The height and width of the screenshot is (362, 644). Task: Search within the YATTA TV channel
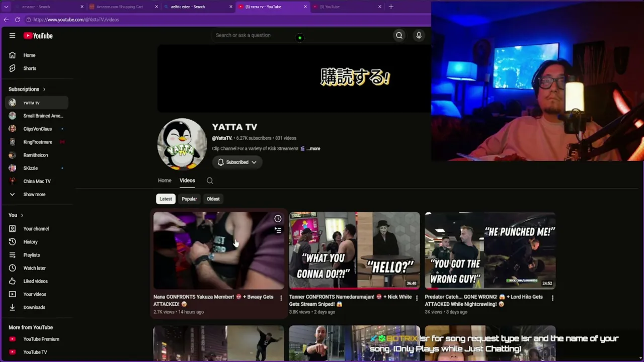[x=210, y=180]
